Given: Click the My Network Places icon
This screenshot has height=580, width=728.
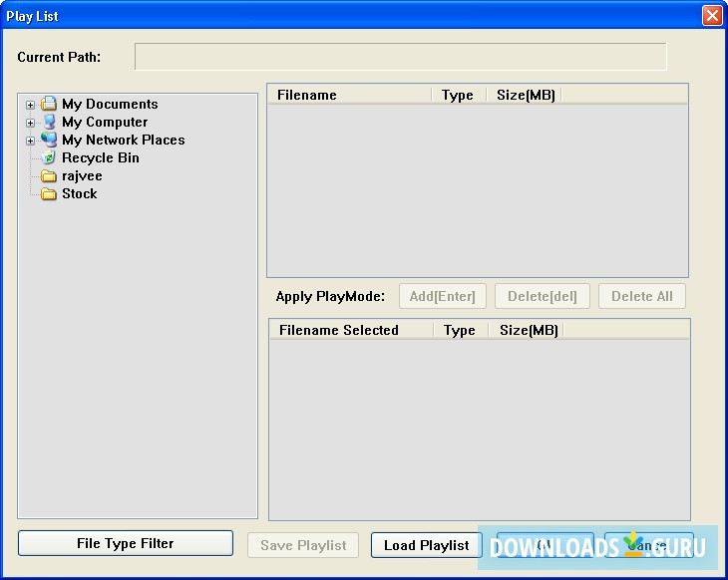Looking at the screenshot, I should click(49, 140).
